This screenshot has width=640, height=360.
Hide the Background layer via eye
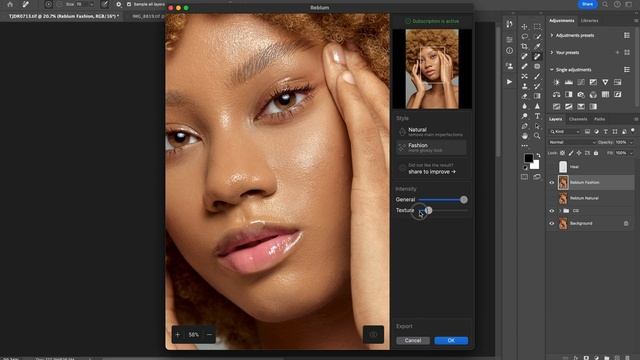pos(552,224)
